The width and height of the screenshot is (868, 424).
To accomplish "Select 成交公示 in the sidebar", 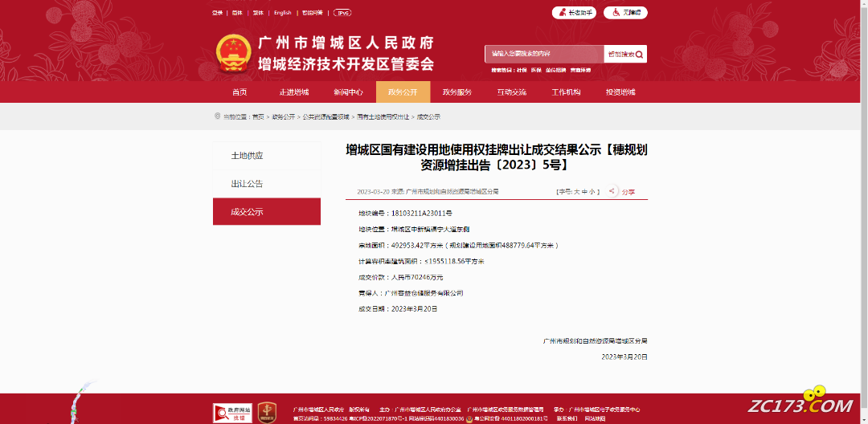I will pyautogui.click(x=267, y=212).
